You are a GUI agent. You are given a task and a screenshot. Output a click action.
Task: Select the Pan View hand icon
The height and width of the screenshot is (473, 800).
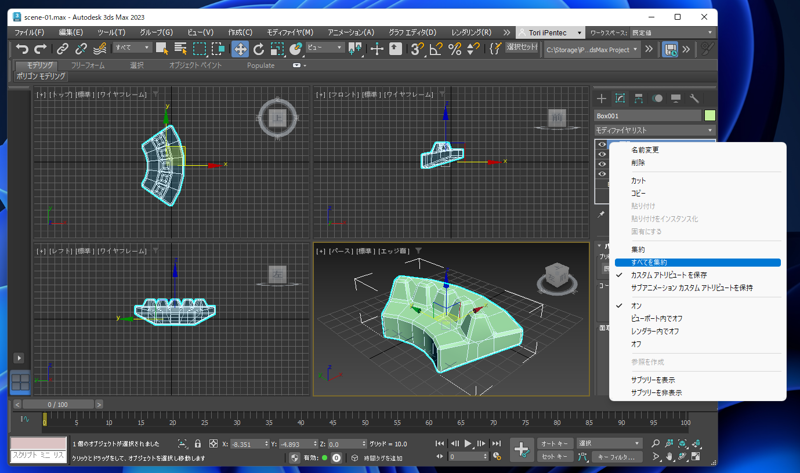[x=669, y=456]
